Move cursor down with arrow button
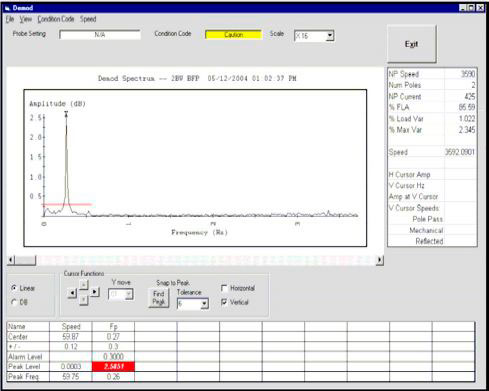489x391 pixels. (x=84, y=300)
